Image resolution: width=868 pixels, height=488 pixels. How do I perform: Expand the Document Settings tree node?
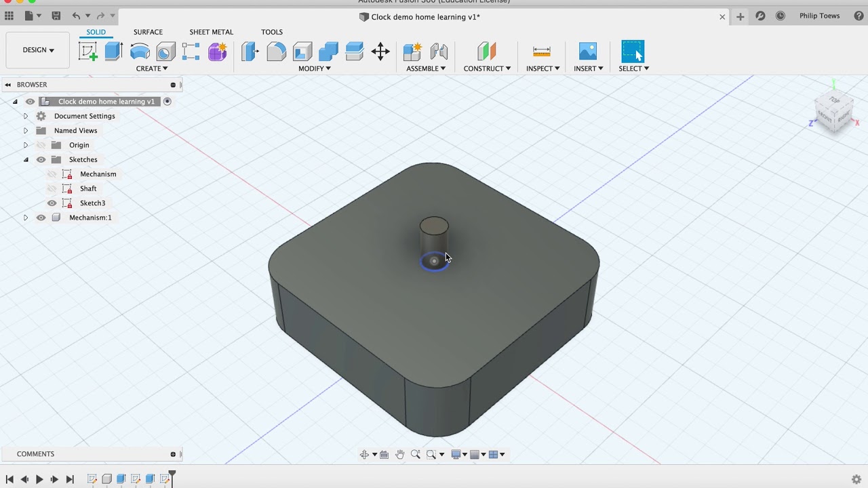26,116
